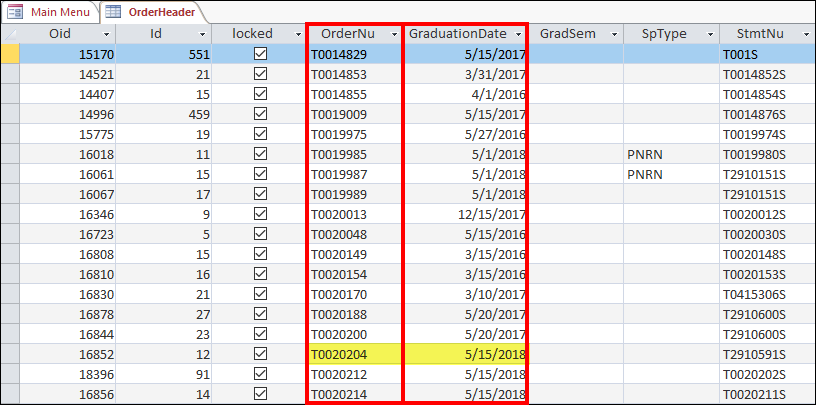Click SpType cell PNRN for Oid 16061

[671, 174]
